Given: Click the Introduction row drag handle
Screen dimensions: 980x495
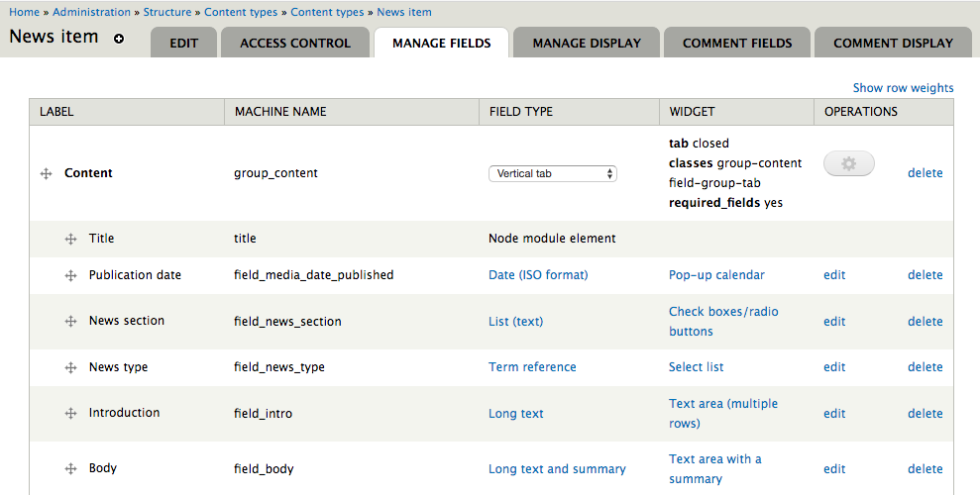Looking at the screenshot, I should (70, 414).
